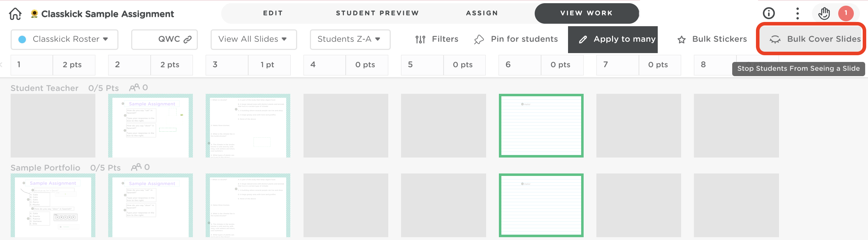Go to the ASSIGN tab
Image resolution: width=868 pixels, height=240 pixels.
(482, 13)
